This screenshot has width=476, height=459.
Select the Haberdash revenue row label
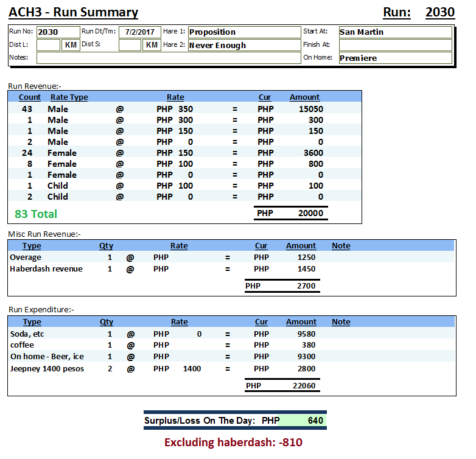(46, 269)
